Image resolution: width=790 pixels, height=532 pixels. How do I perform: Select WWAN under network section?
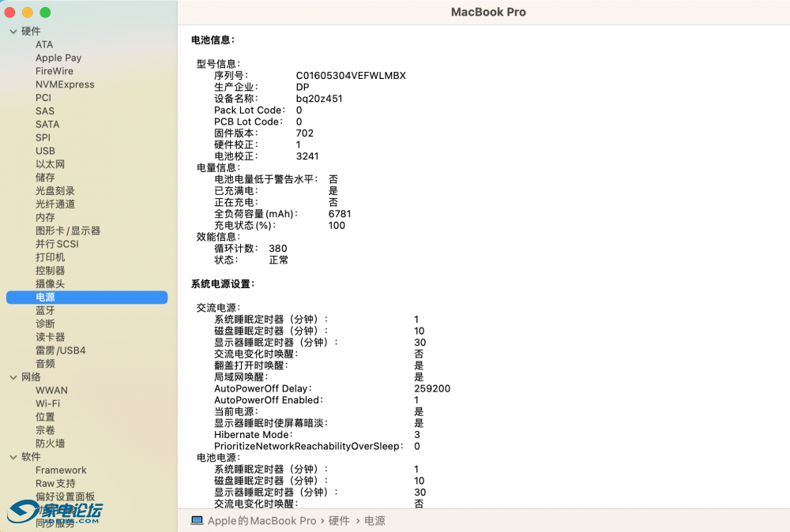click(51, 391)
